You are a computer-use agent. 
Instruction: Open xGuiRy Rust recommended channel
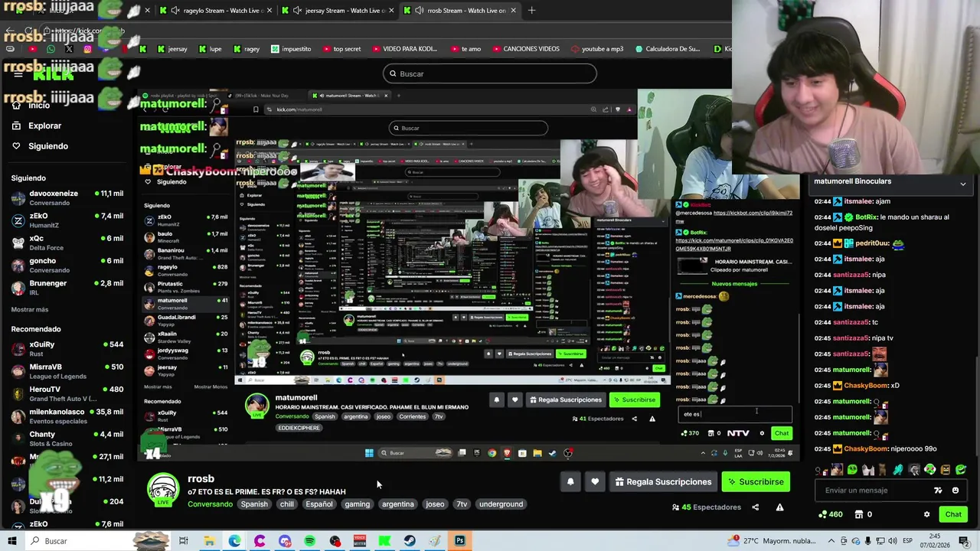(x=67, y=348)
